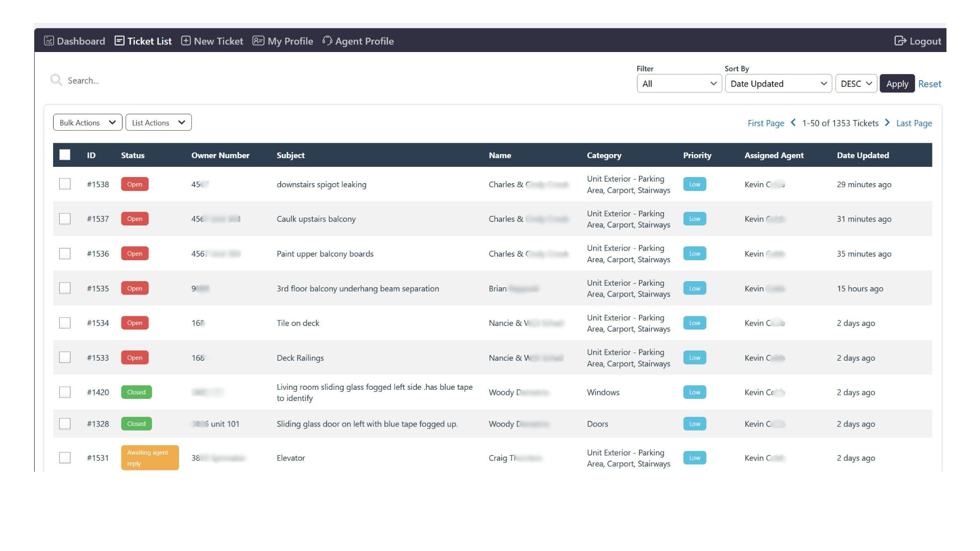Click the New Ticket plus icon
Viewport: 980px width, 551px height.
[186, 41]
